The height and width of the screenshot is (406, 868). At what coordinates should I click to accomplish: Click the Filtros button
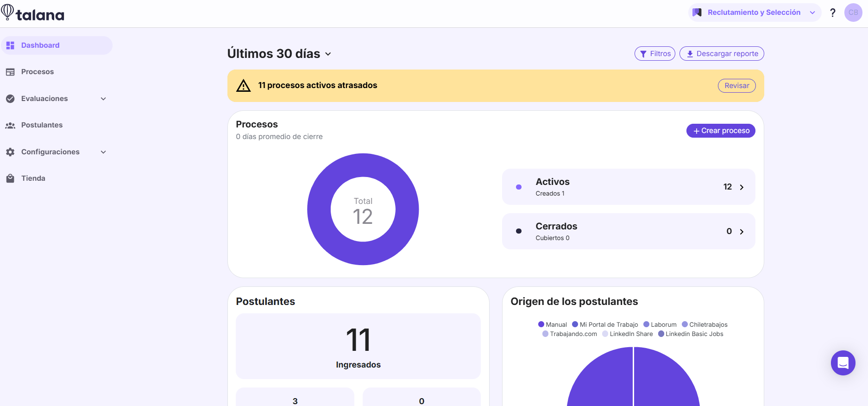tap(654, 54)
